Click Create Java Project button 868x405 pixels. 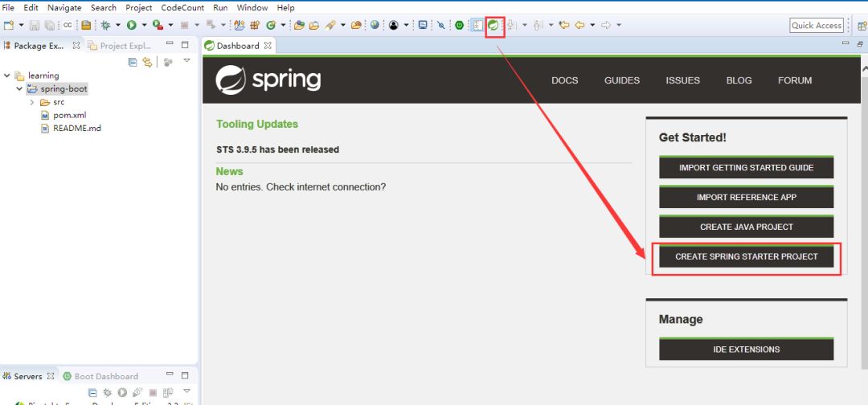coord(746,227)
